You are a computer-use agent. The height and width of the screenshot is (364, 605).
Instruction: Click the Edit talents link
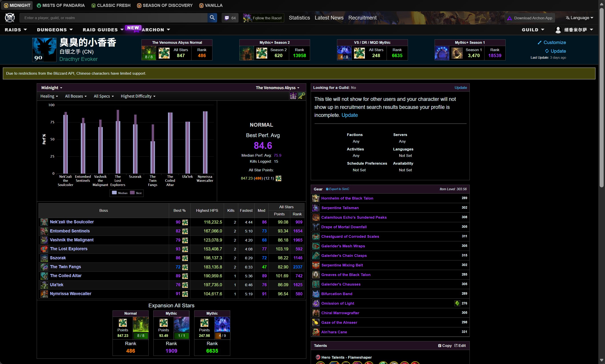pyautogui.click(x=460, y=346)
